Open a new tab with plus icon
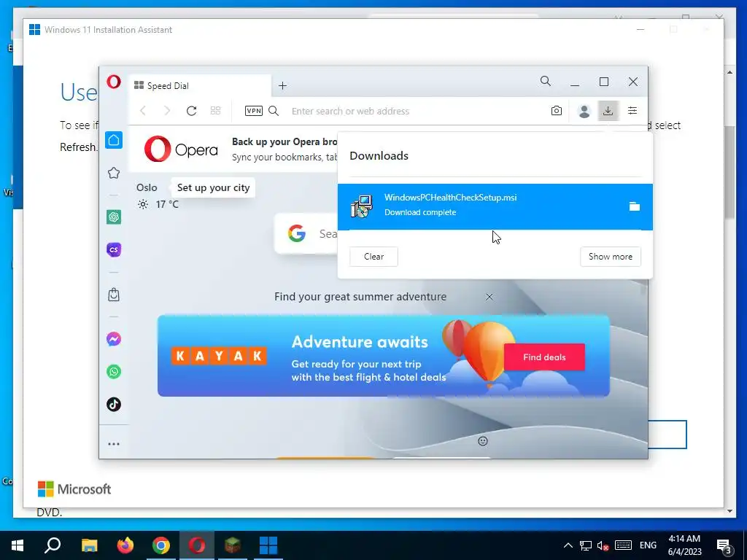Viewport: 747px width, 560px height. pyautogui.click(x=282, y=86)
